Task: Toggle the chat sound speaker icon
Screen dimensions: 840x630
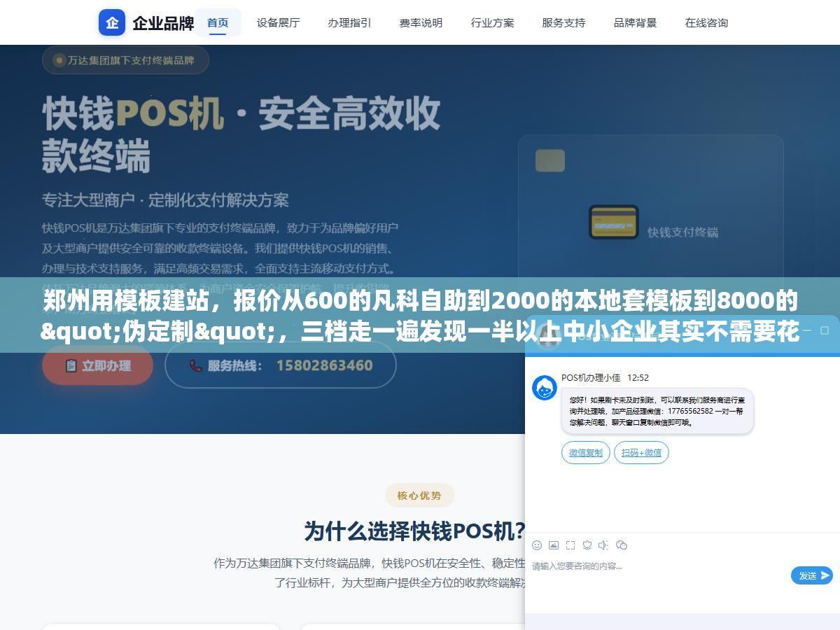Action: pos(604,545)
